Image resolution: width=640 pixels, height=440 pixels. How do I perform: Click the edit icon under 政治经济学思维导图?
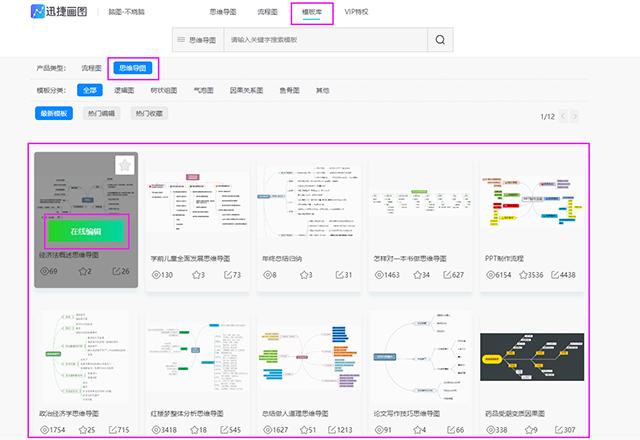113,430
